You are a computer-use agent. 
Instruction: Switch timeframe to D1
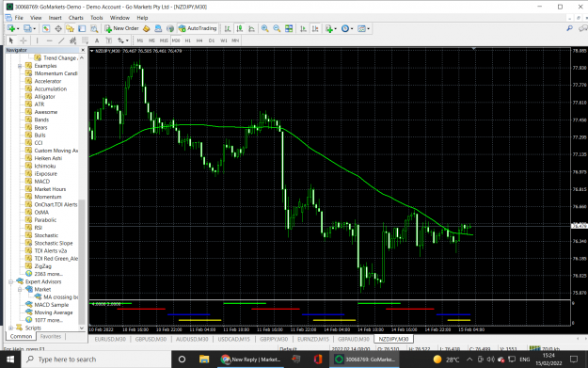pos(212,40)
